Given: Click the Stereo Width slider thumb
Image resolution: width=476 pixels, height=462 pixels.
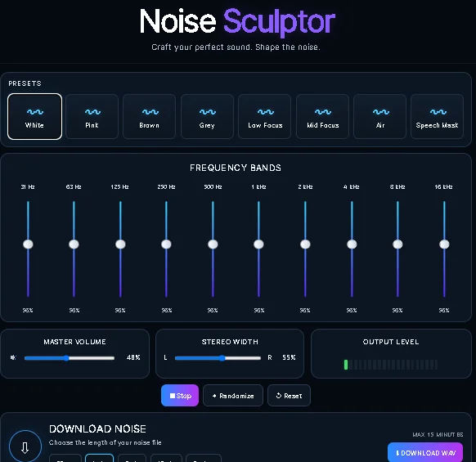Looking at the screenshot, I should (222, 358).
